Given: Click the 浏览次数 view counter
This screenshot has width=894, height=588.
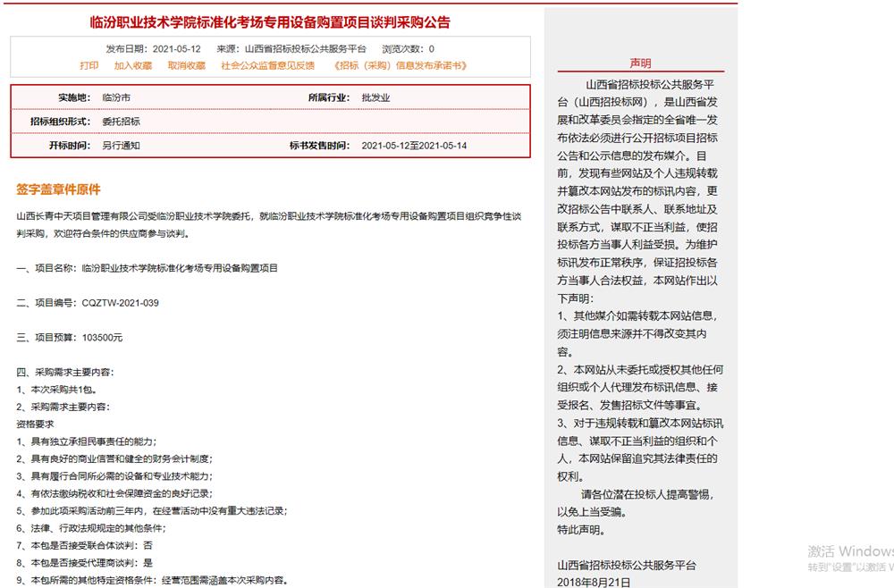Looking at the screenshot, I should [408, 49].
